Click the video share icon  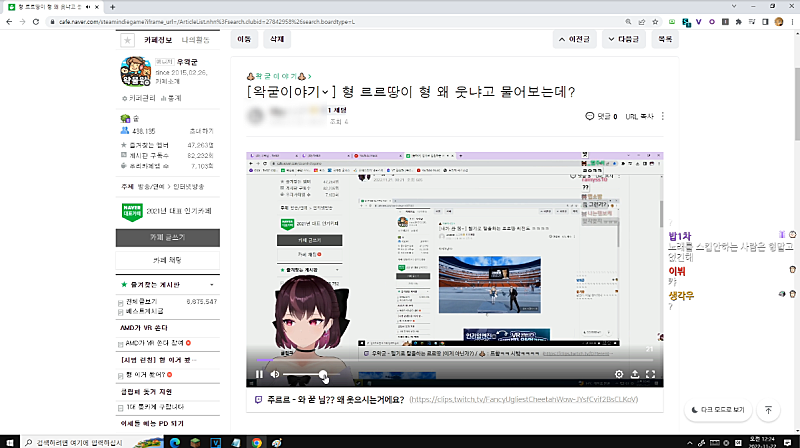click(635, 374)
